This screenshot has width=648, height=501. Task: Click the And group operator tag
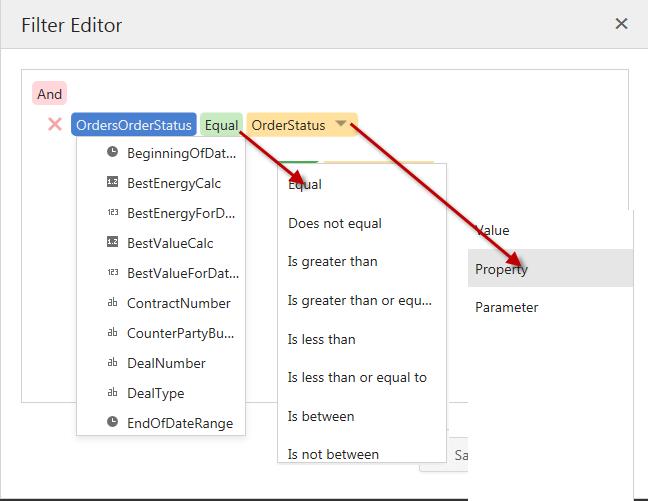pos(49,94)
